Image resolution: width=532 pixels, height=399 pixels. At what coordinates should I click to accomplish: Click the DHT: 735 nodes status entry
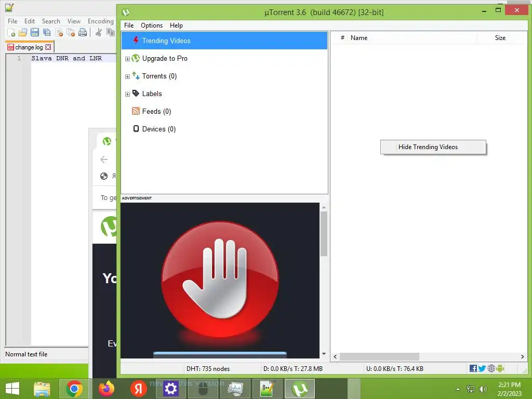[x=208, y=369]
